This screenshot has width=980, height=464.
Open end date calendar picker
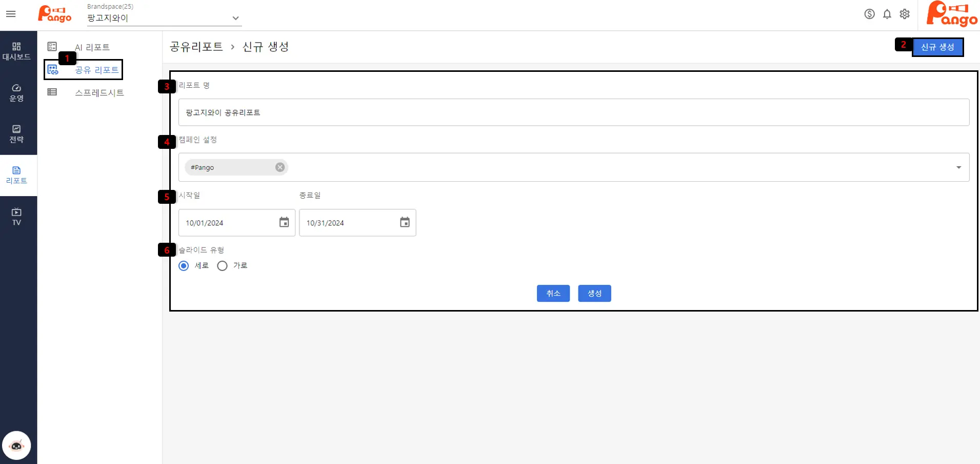(x=405, y=222)
